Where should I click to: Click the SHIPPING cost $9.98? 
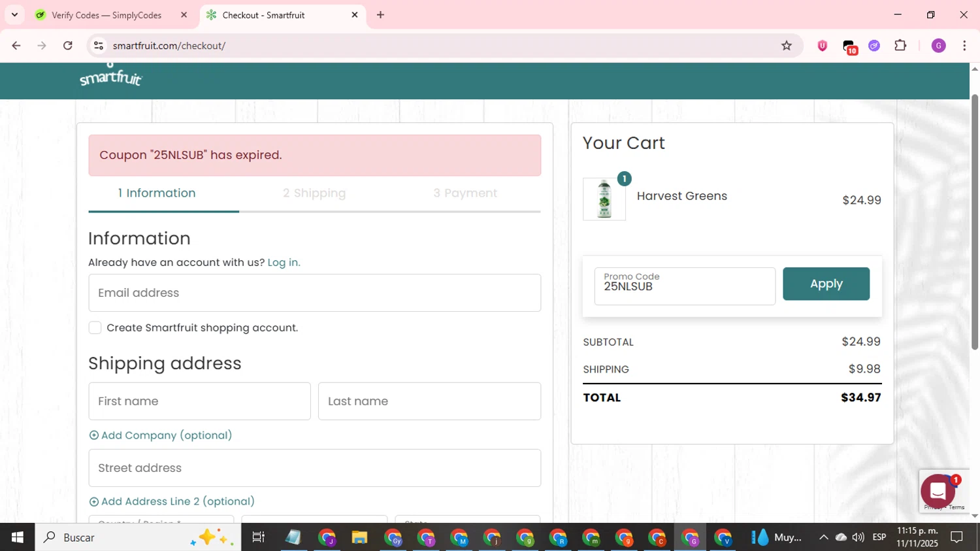pyautogui.click(x=864, y=369)
